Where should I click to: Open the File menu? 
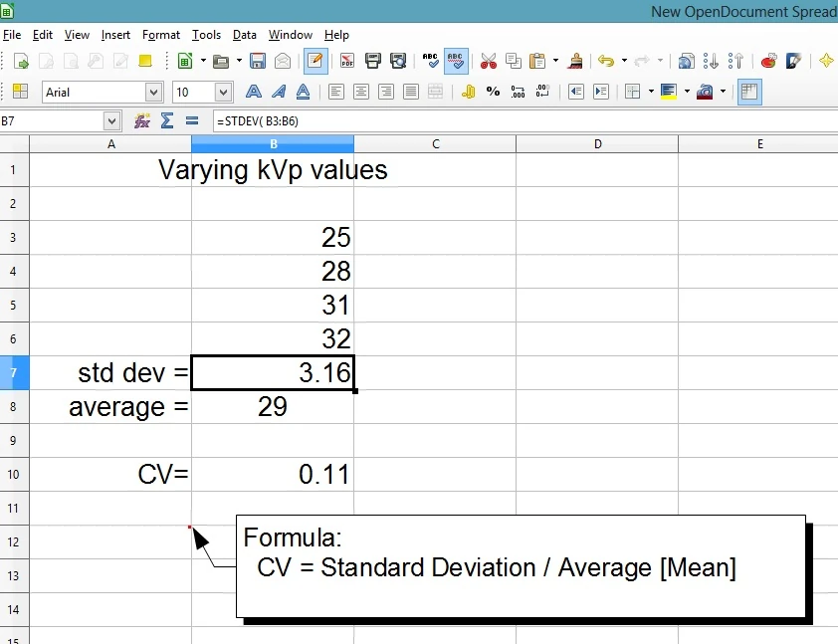click(x=12, y=35)
